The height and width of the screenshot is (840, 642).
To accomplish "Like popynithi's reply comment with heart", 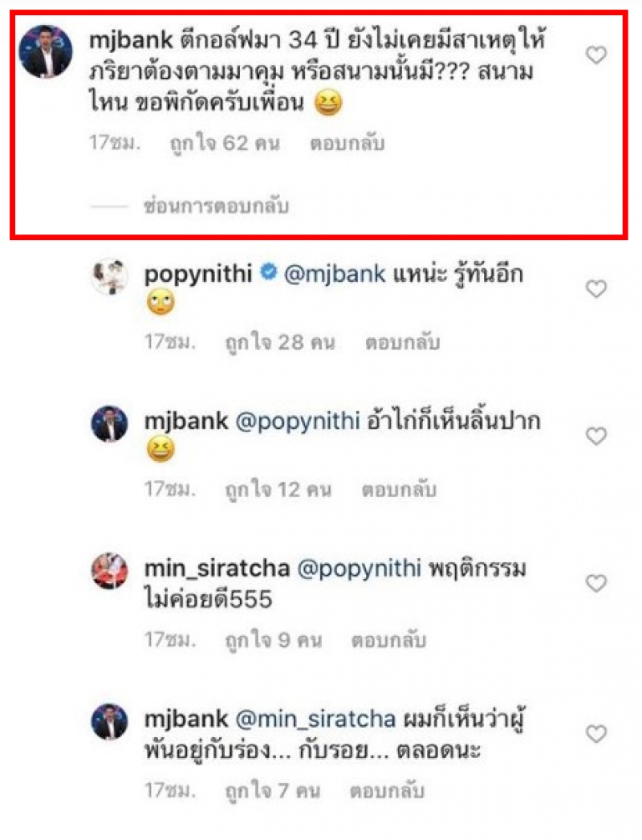I will [595, 289].
